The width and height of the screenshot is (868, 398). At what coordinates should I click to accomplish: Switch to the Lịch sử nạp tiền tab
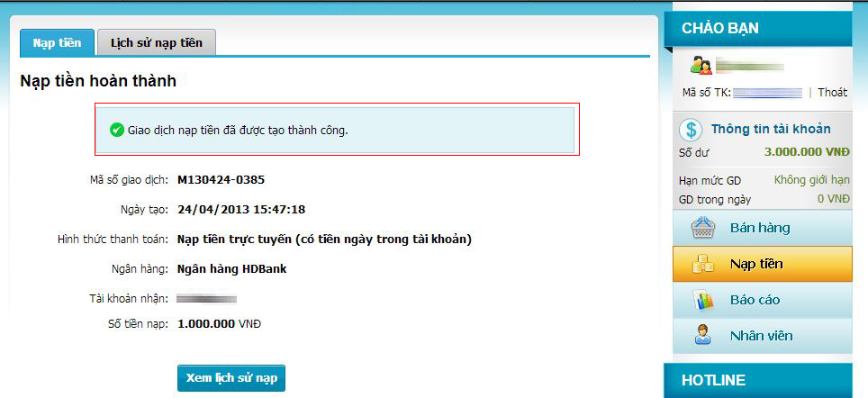click(156, 42)
